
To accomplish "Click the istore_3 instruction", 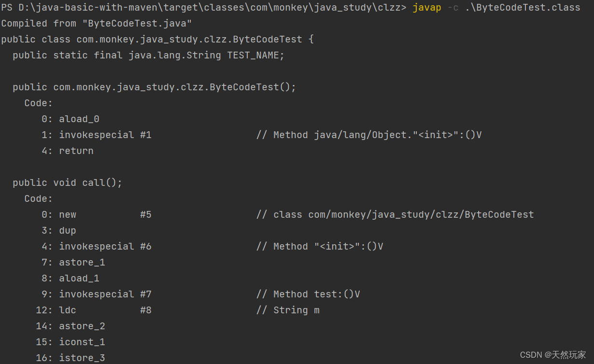I will (82, 358).
